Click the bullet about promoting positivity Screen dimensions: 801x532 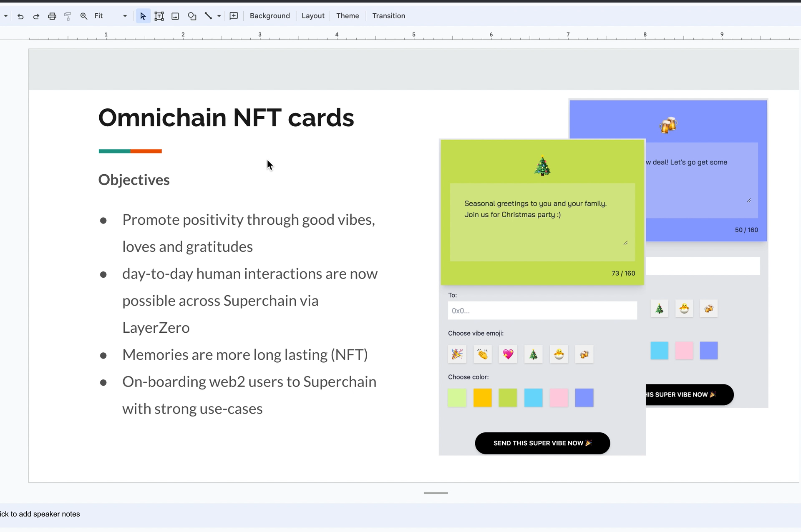[x=249, y=233]
